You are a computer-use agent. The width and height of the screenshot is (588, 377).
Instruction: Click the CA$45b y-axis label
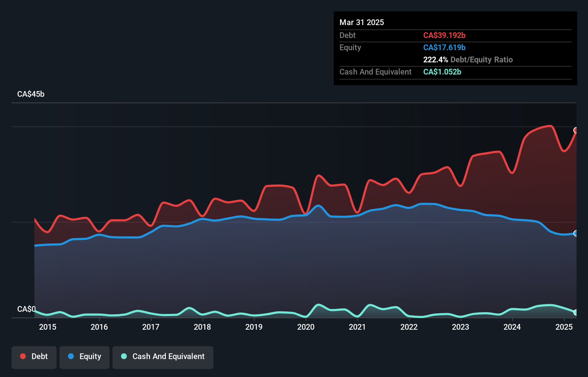31,94
